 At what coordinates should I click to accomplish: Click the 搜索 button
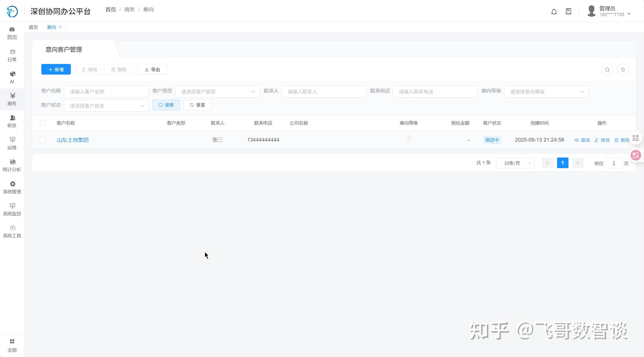166,105
